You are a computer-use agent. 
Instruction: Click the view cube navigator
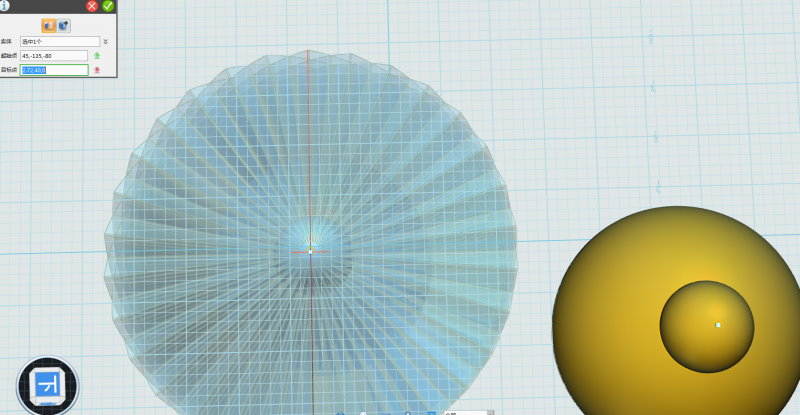pos(47,385)
